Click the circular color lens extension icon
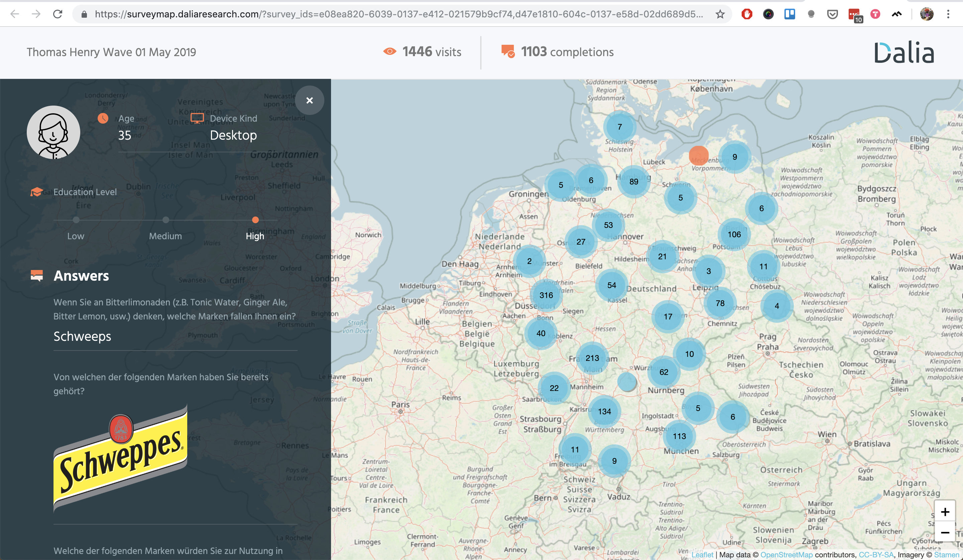 coord(768,14)
